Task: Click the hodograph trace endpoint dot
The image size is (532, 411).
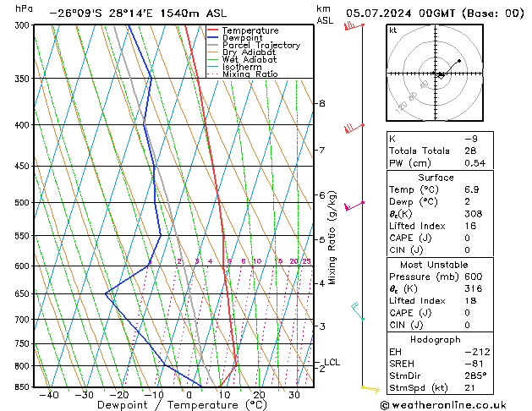Action: [459, 61]
